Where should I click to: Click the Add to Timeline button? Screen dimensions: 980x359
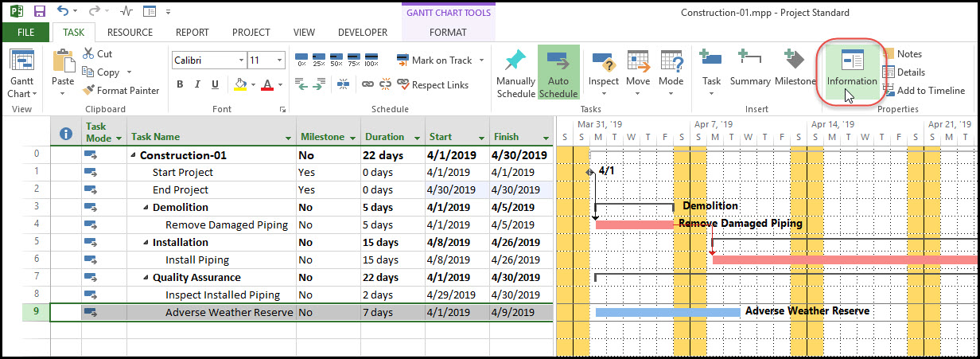(x=923, y=91)
